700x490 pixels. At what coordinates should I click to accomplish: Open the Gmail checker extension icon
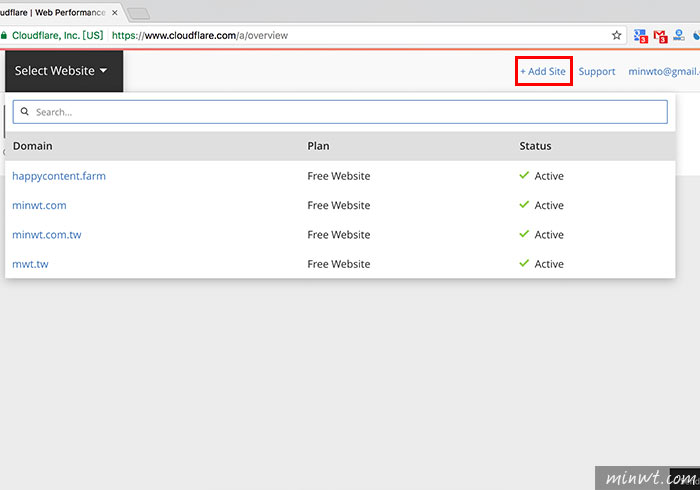[x=660, y=36]
